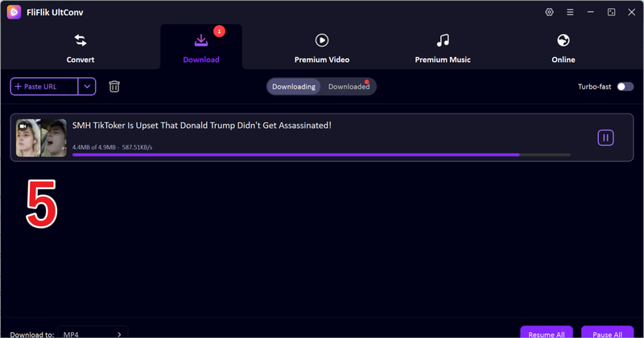Click the Resume All button
The height and width of the screenshot is (338, 644).
click(547, 332)
